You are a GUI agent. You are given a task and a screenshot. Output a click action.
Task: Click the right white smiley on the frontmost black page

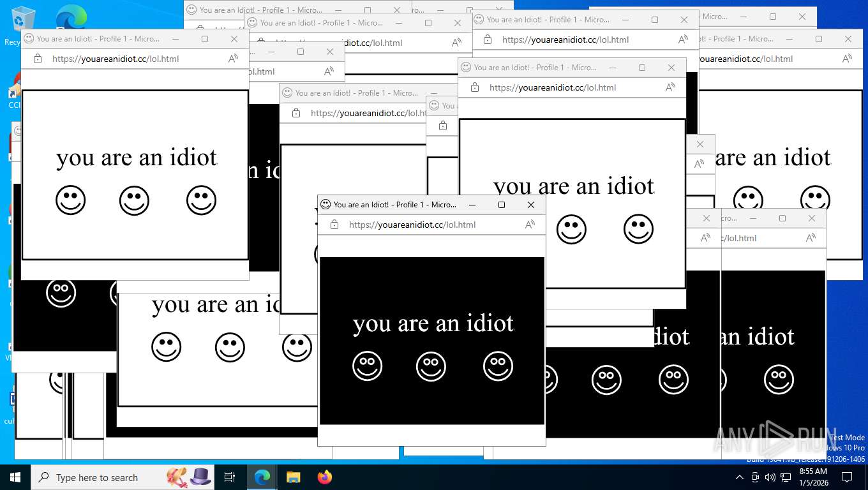[498, 366]
